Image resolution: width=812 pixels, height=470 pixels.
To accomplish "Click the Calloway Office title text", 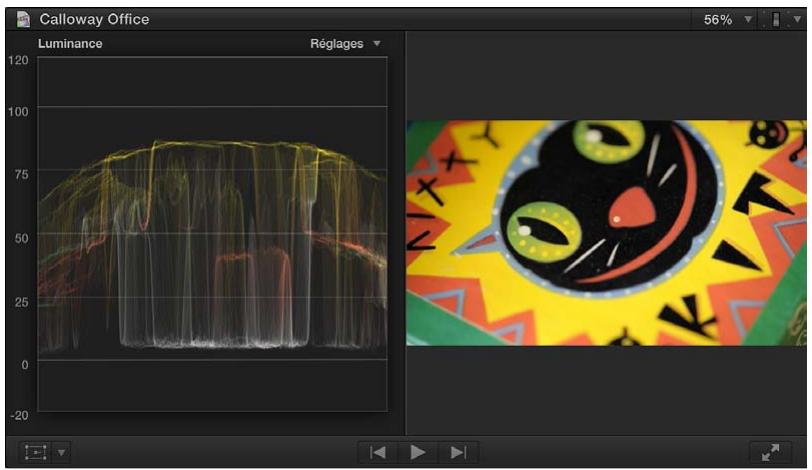I will pyautogui.click(x=94, y=20).
